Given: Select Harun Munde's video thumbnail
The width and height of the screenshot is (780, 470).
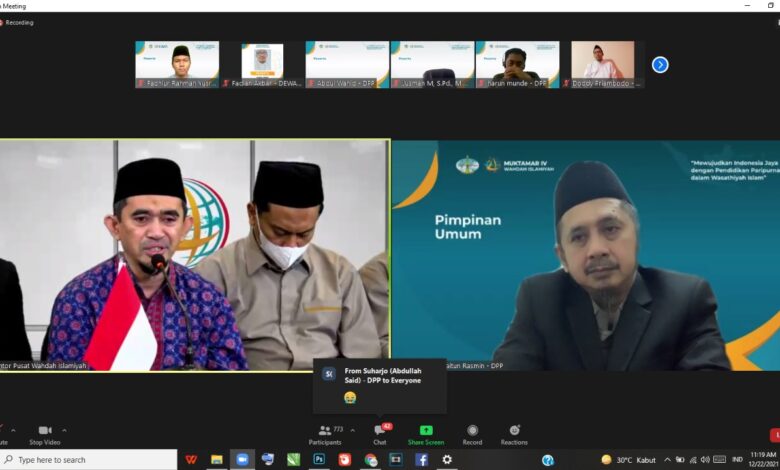Looking at the screenshot, I should 517,63.
